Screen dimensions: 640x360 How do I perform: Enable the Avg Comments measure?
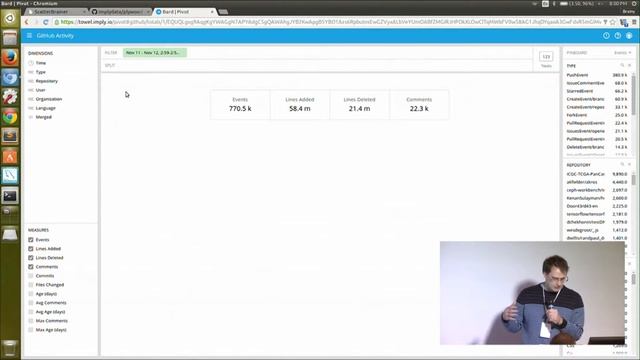click(31, 302)
